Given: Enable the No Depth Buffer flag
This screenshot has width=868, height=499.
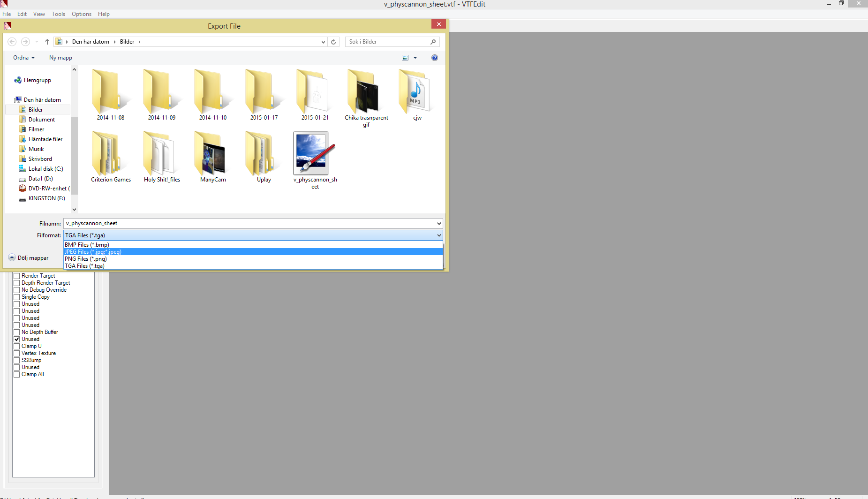Looking at the screenshot, I should coord(17,332).
